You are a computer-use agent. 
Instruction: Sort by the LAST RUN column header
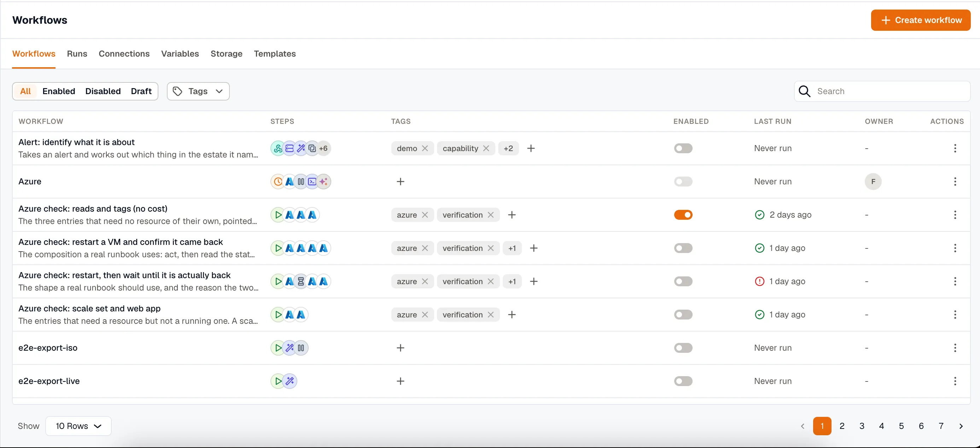tap(773, 121)
